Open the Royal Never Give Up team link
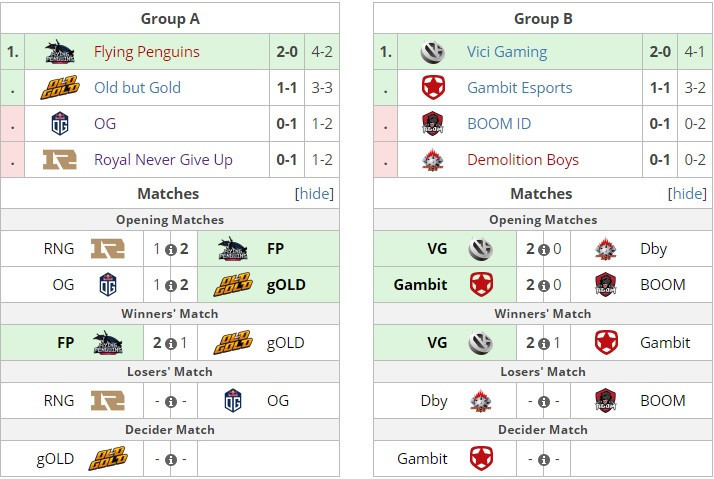This screenshot has width=714, height=479. point(163,159)
